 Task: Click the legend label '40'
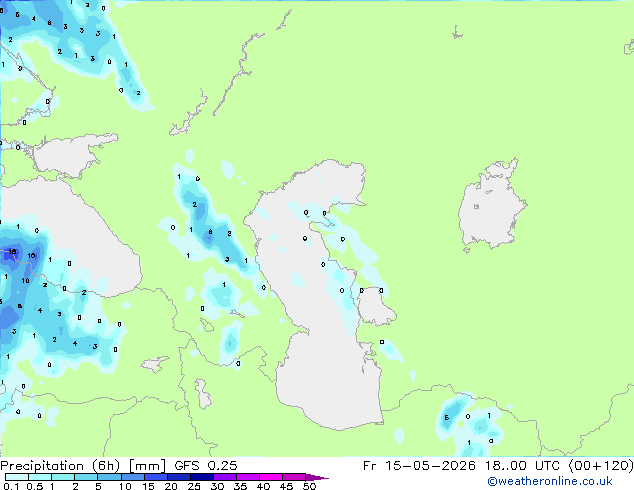pyautogui.click(x=263, y=486)
